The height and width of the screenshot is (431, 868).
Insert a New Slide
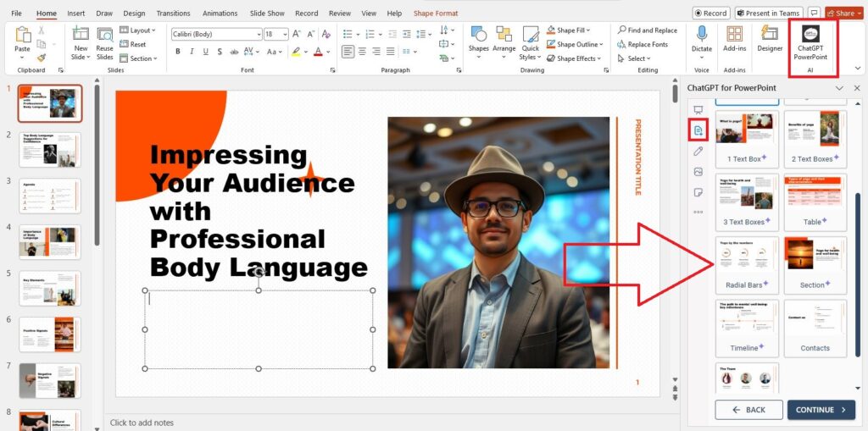pyautogui.click(x=81, y=43)
